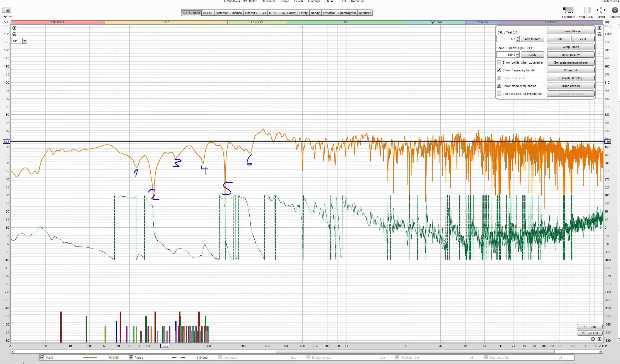The height and width of the screenshot is (364, 620).
Task: Click the -360 phase button
Action: pos(583,39)
